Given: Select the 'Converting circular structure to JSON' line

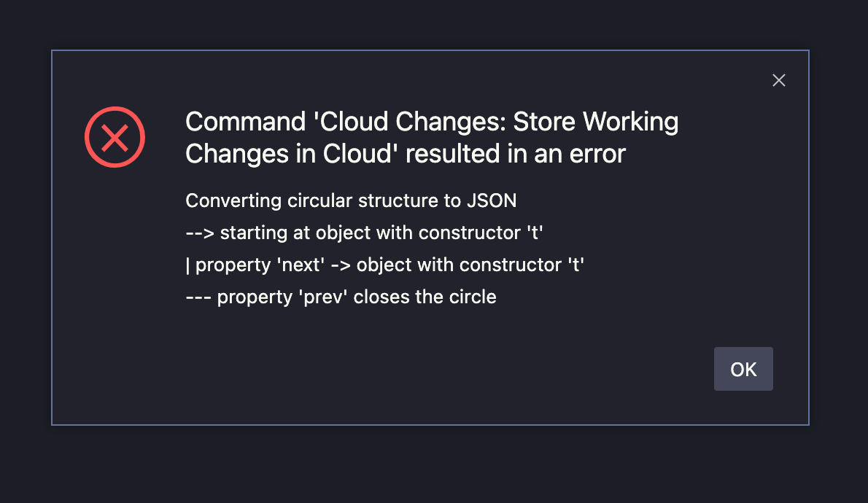Looking at the screenshot, I should click(352, 200).
